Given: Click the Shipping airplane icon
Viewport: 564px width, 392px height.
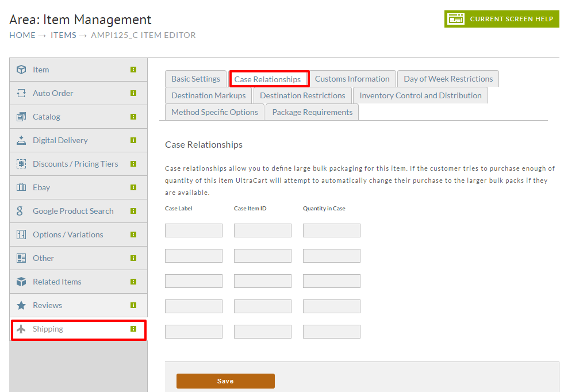Looking at the screenshot, I should coord(21,329).
